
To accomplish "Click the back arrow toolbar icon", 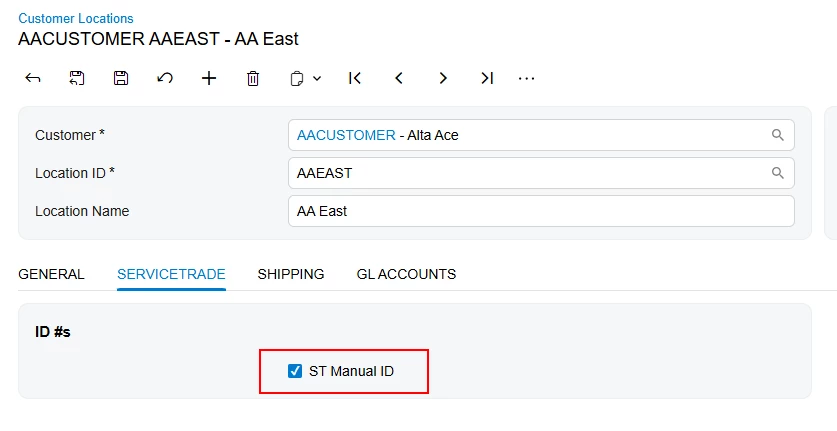I will click(33, 78).
